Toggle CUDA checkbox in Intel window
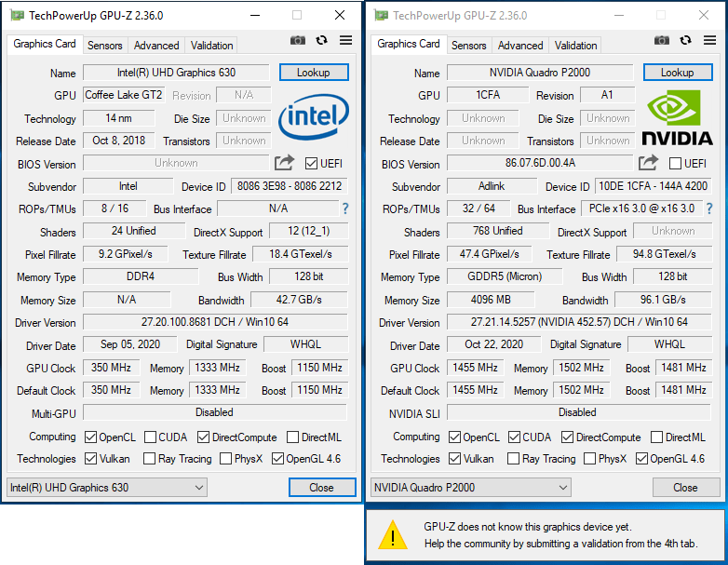This screenshot has width=728, height=565. [150, 437]
